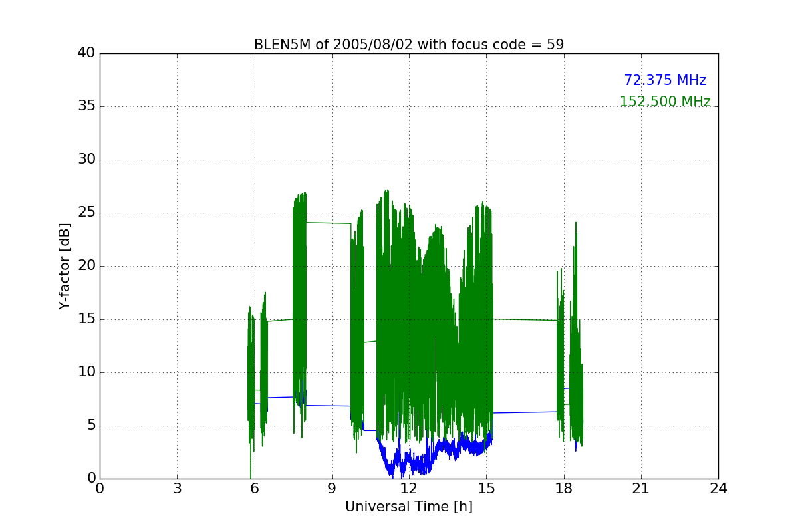Click the y-axis tick label 35
This screenshot has height=532, width=798.
(86, 106)
